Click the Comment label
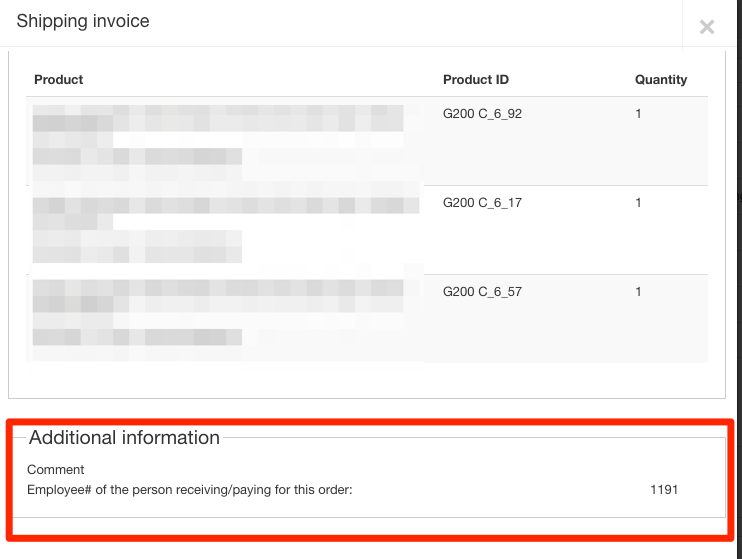742x559 pixels. [56, 469]
